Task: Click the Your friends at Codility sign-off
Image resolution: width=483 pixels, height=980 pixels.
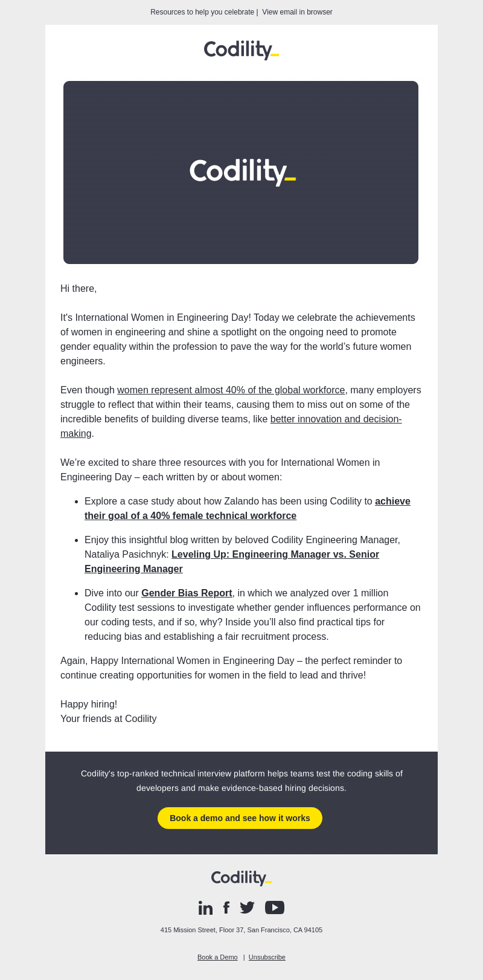Action: point(109,719)
